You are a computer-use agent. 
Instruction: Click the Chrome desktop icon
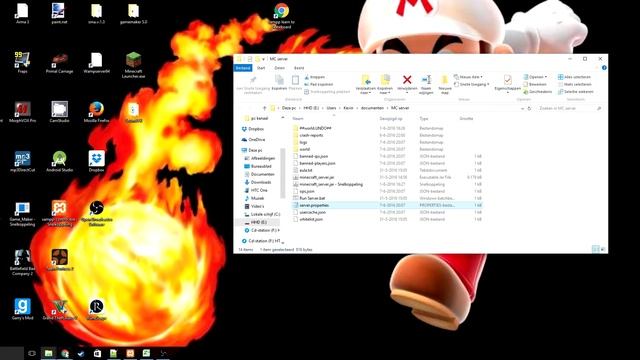click(281, 16)
